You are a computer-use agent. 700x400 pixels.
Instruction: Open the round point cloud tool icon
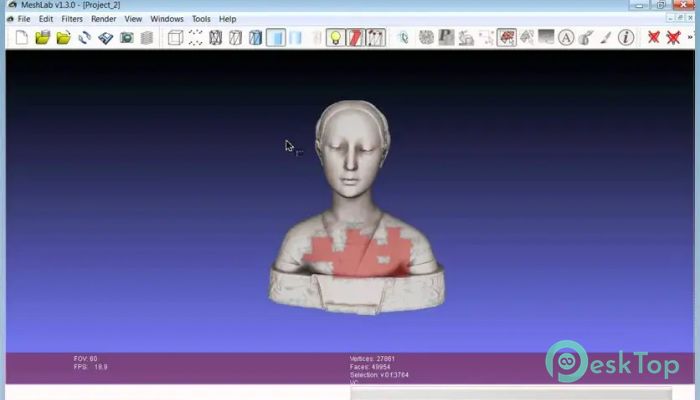pos(426,38)
